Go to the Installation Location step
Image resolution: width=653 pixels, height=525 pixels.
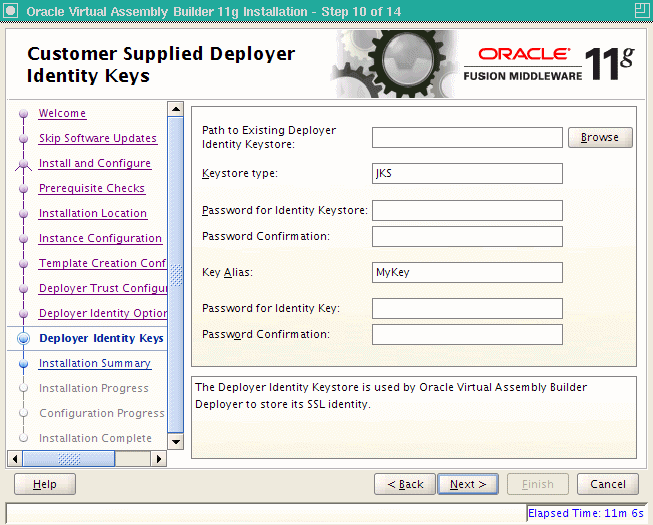pos(93,213)
